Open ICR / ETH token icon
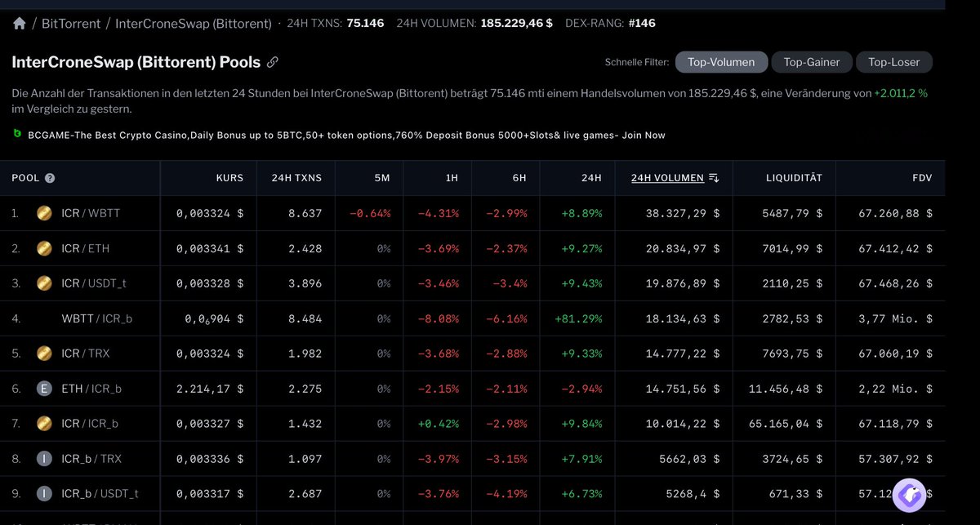 [x=45, y=248]
